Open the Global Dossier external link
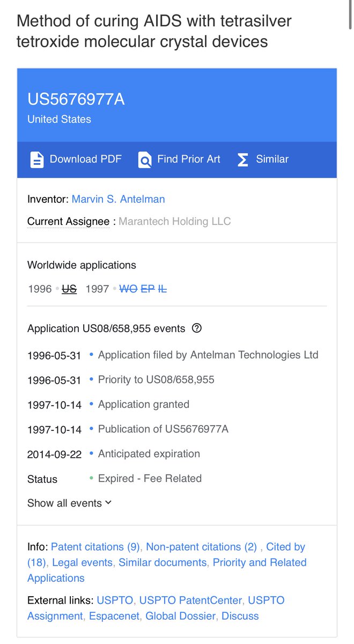This screenshot has width=354, height=644. point(180,616)
